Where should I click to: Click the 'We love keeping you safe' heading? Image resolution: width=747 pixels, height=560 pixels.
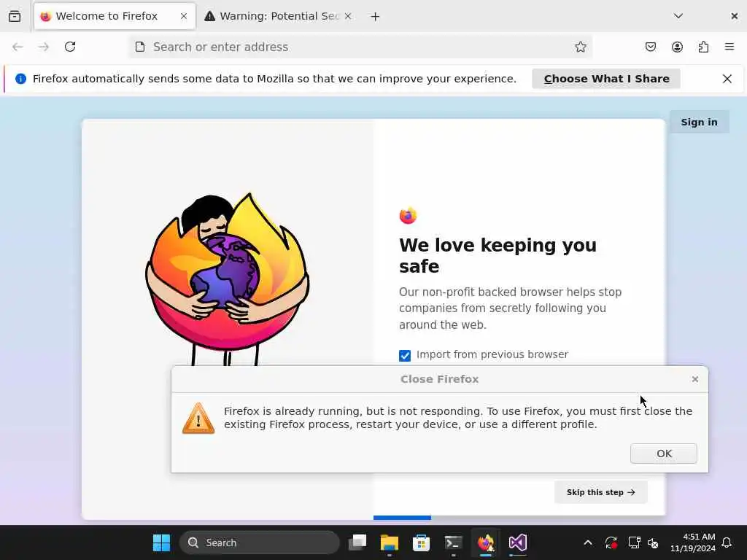coord(498,255)
